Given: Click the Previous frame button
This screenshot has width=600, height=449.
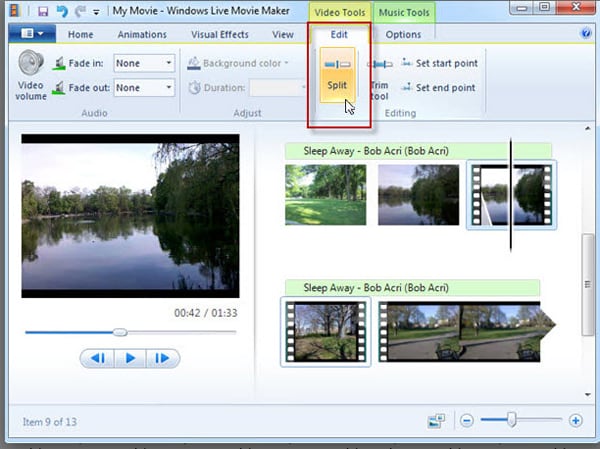Looking at the screenshot, I should [x=98, y=358].
